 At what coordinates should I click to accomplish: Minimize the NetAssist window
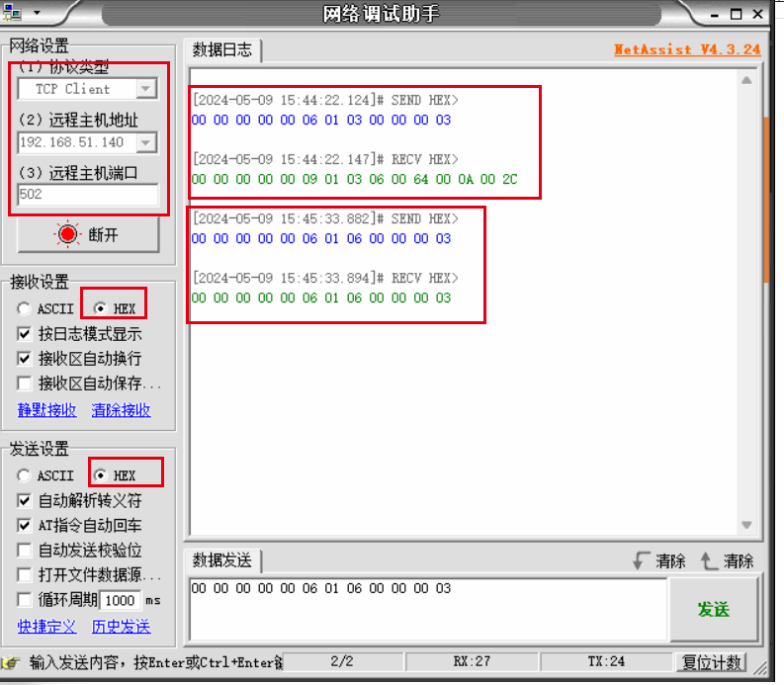[715, 15]
